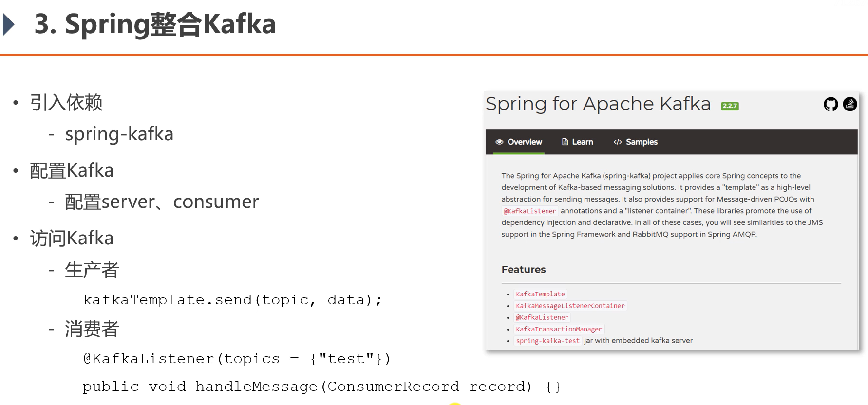Click @KafkaListener in the Features list
868x405 pixels.
[542, 317]
